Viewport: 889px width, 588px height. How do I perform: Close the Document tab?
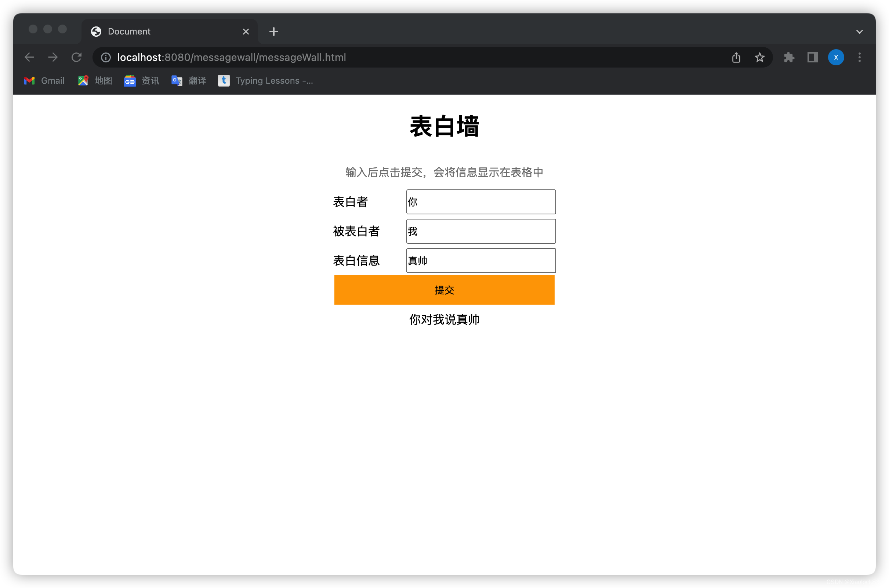(x=246, y=32)
